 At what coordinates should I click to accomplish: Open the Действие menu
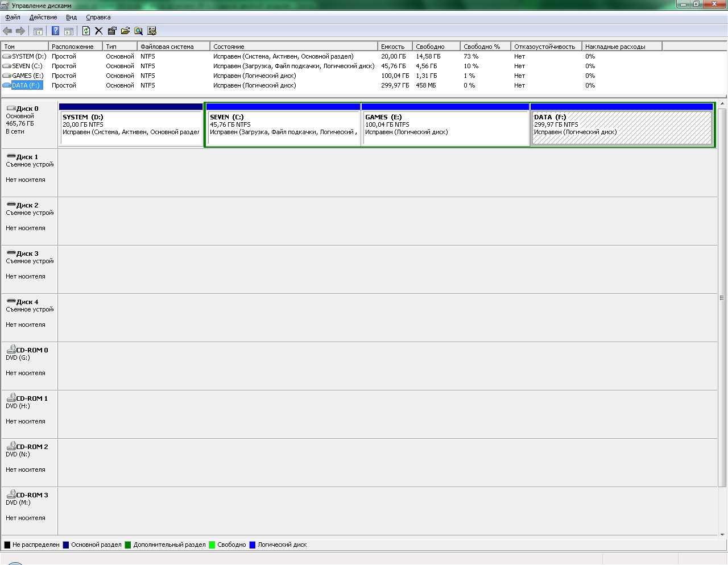tap(43, 17)
